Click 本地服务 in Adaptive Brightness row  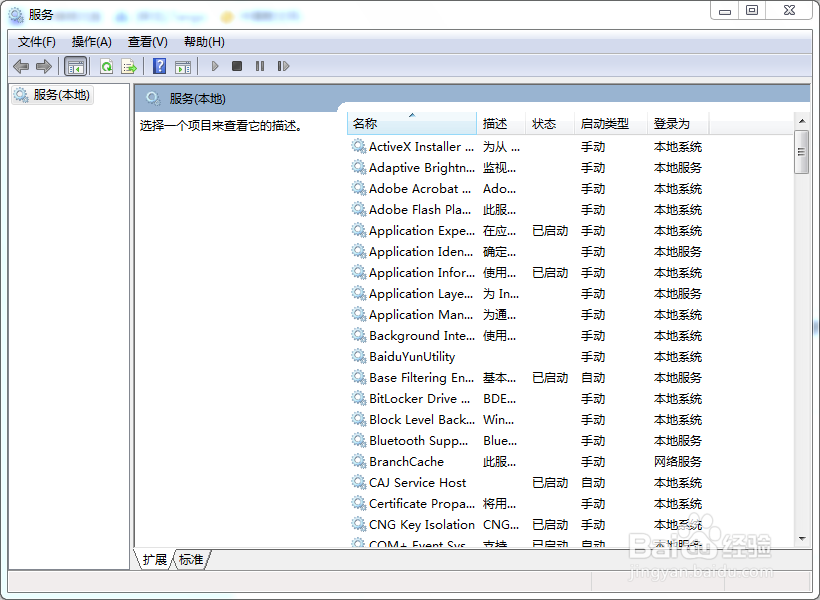coord(678,167)
